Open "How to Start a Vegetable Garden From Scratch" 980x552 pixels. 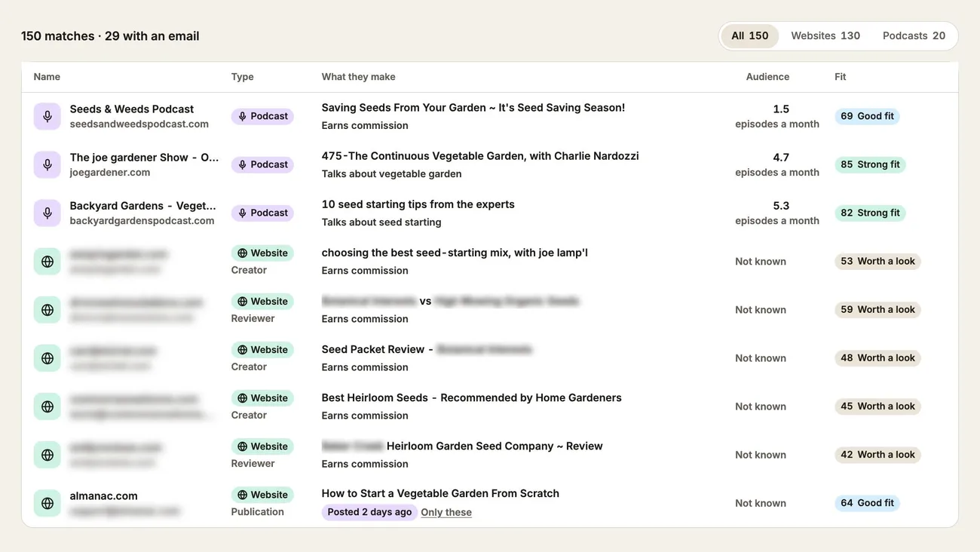point(440,493)
